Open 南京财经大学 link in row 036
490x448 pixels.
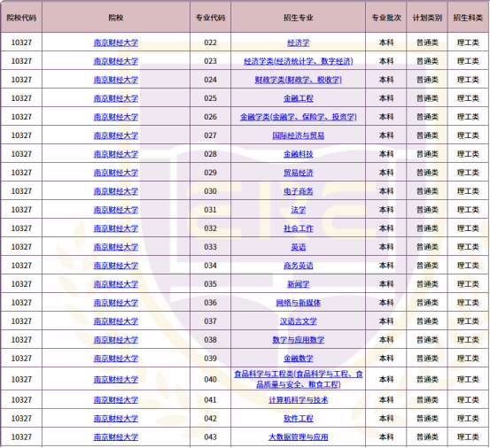pyautogui.click(x=115, y=303)
